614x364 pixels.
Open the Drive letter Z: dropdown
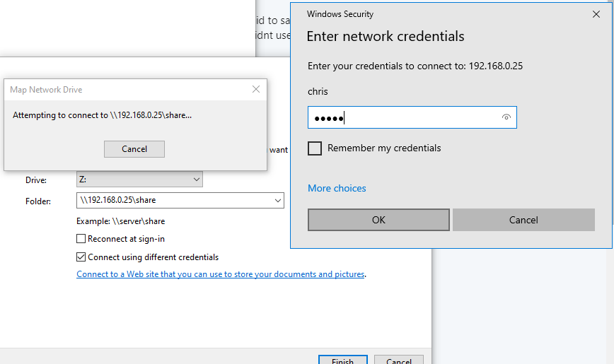(x=139, y=180)
